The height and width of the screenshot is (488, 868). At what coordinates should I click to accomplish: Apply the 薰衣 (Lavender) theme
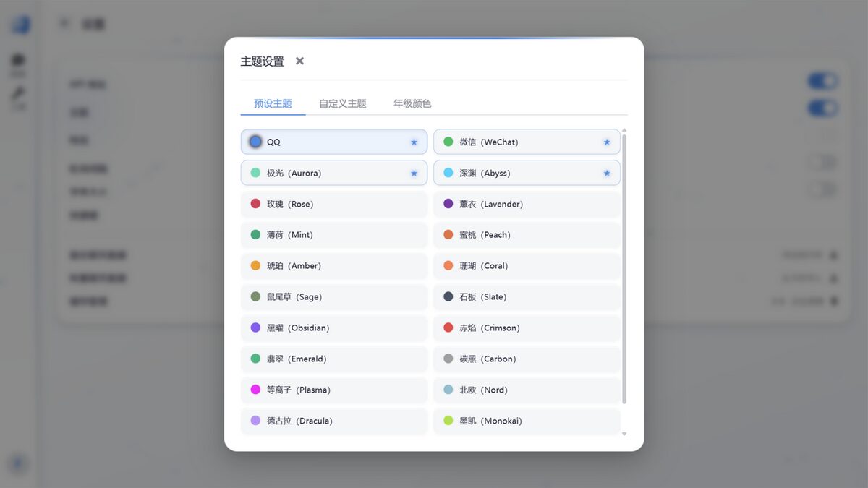[x=527, y=204]
